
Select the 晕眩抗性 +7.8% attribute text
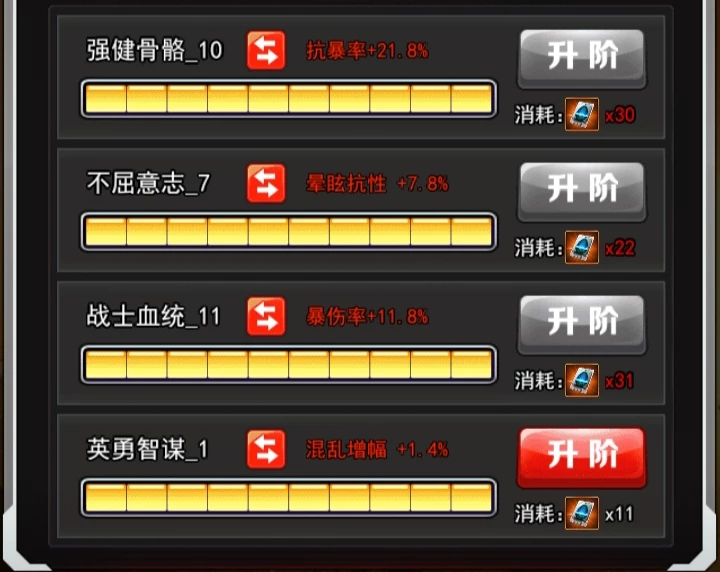click(377, 184)
